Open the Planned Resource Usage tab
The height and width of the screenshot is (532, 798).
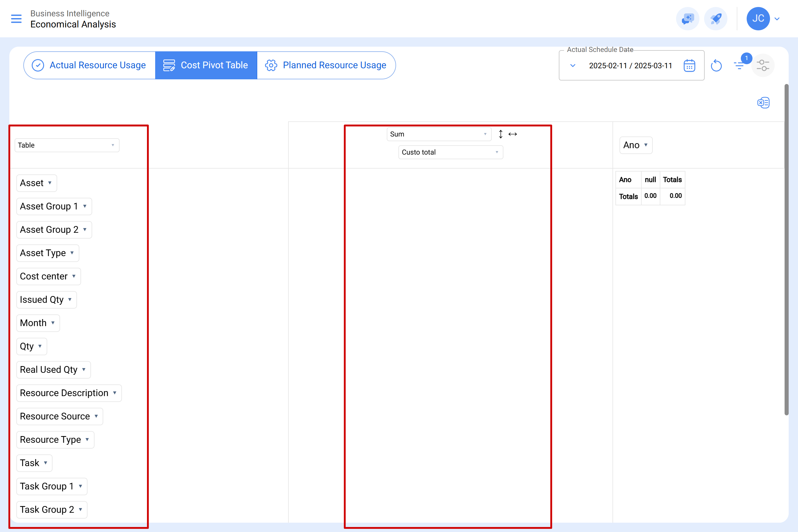326,65
